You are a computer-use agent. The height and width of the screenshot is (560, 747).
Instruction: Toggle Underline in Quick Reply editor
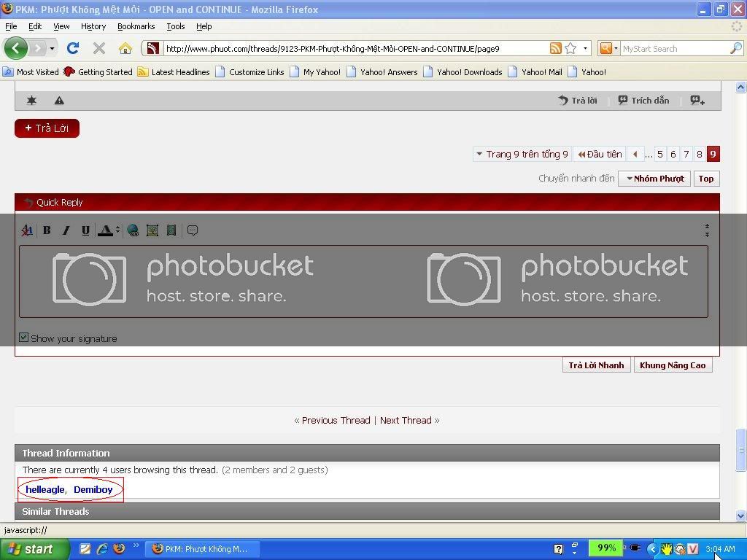[85, 230]
